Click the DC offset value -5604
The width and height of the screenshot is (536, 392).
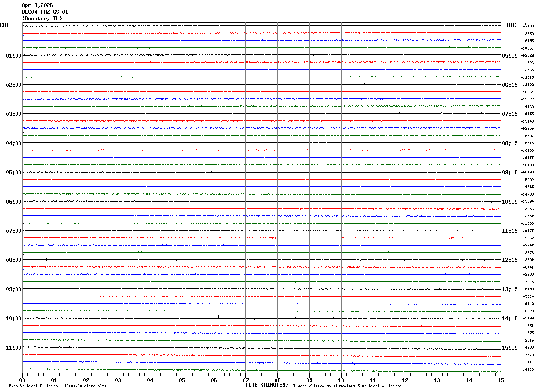(528, 296)
